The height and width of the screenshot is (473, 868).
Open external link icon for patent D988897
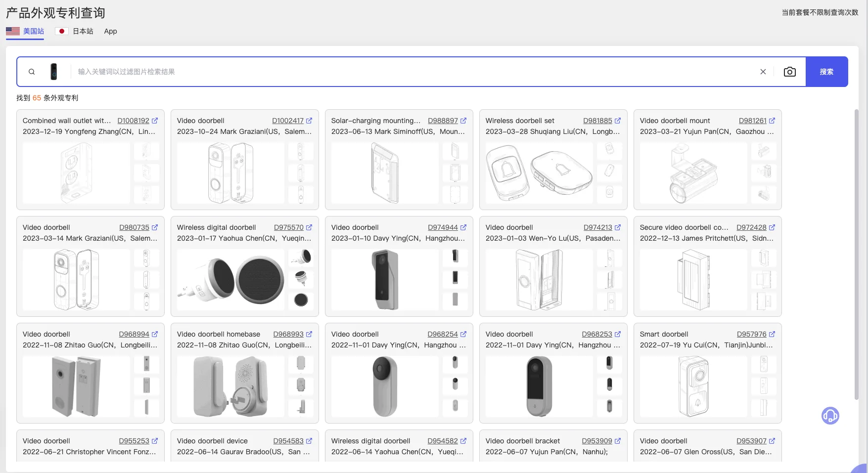point(463,121)
